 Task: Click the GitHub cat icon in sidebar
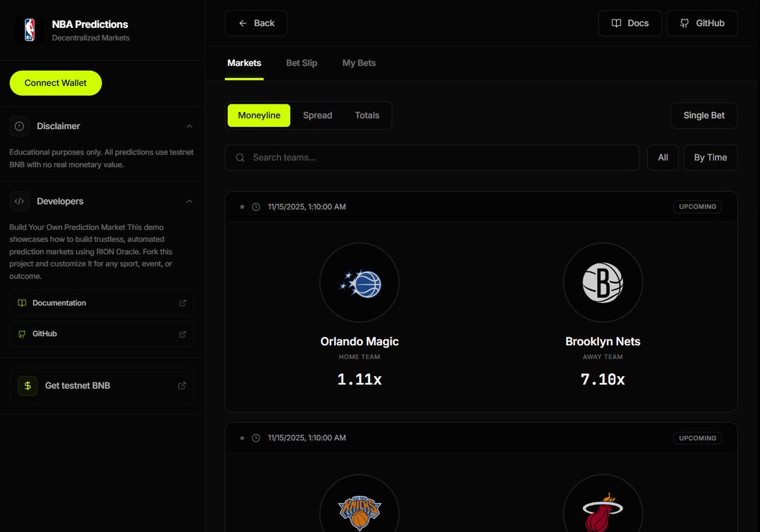pyautogui.click(x=22, y=334)
